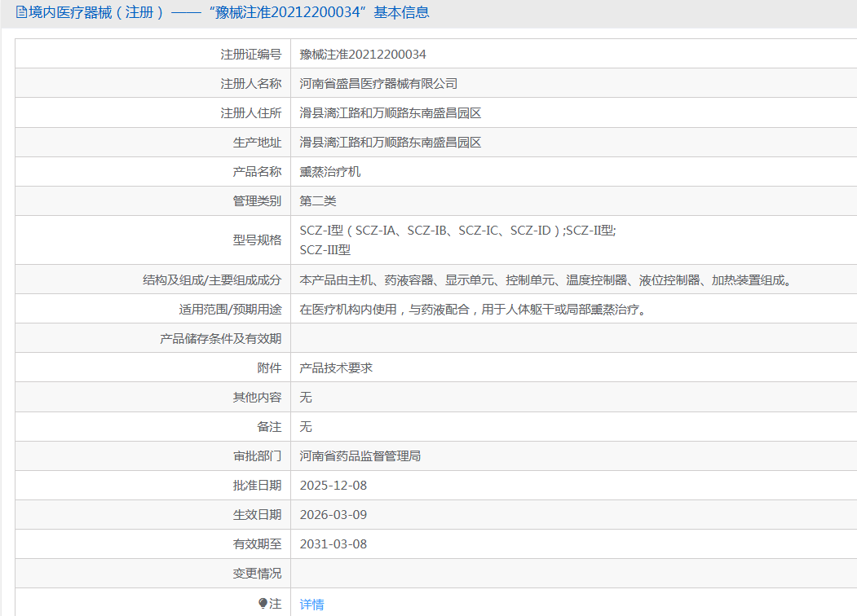
Task: Click the 批准日期 label
Action: pyautogui.click(x=257, y=486)
